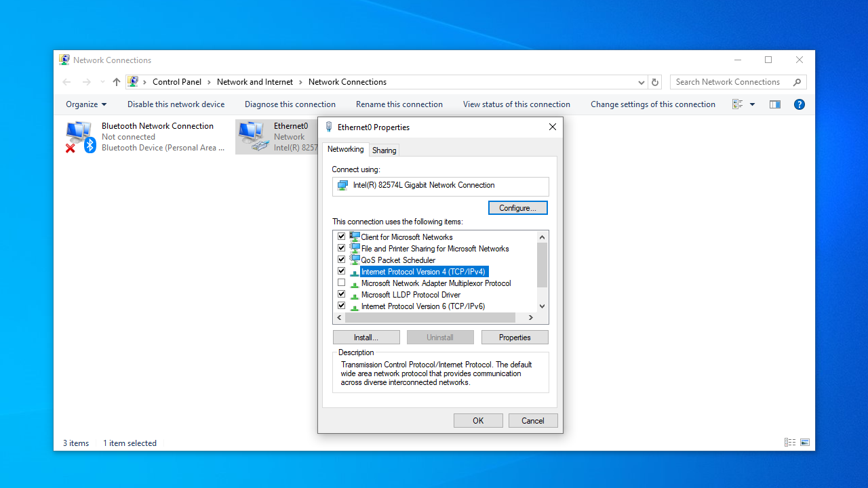Screen dimensions: 868x488
Task: Switch to the Sharing tab
Action: click(384, 150)
